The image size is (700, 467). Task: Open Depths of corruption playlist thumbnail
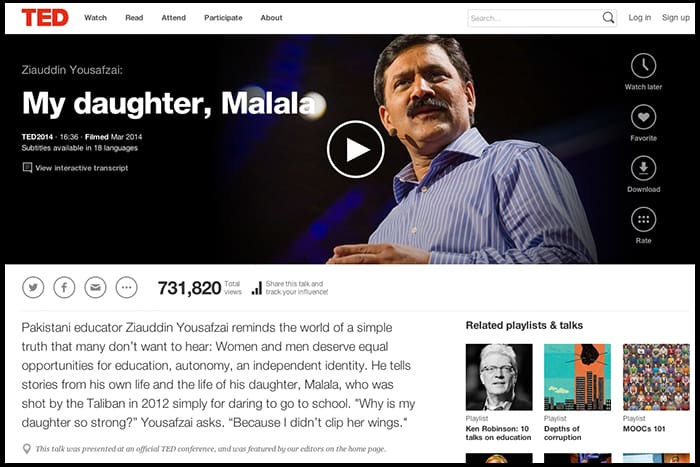pyautogui.click(x=577, y=377)
